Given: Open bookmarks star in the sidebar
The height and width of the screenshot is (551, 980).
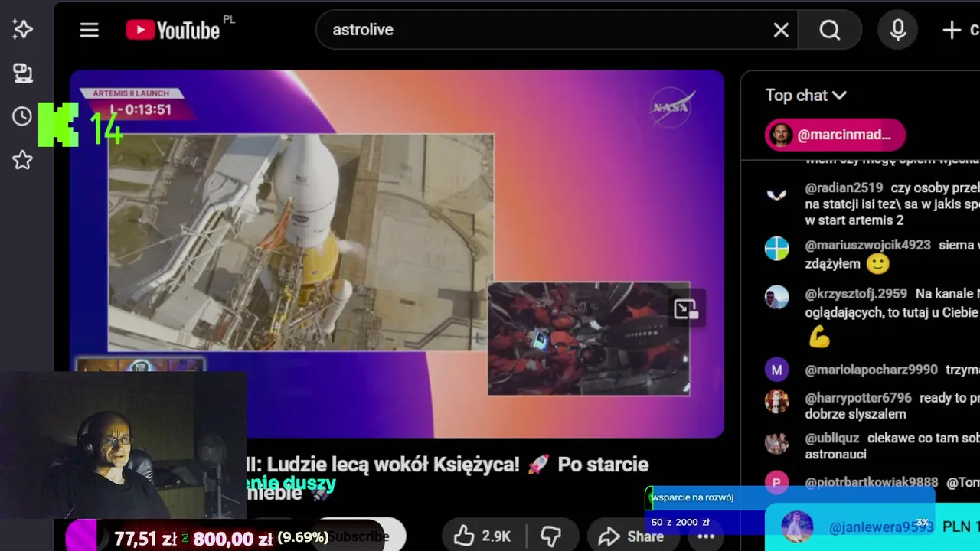Looking at the screenshot, I should point(22,160).
